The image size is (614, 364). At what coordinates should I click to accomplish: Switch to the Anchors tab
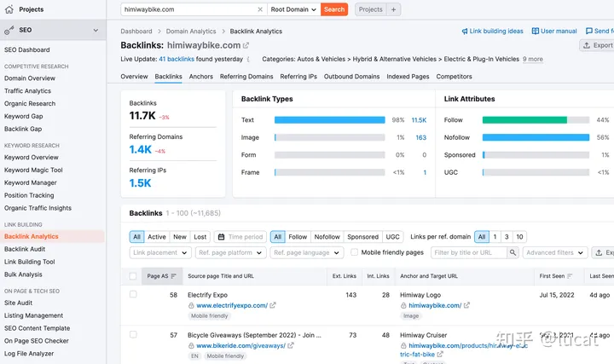[x=201, y=77]
